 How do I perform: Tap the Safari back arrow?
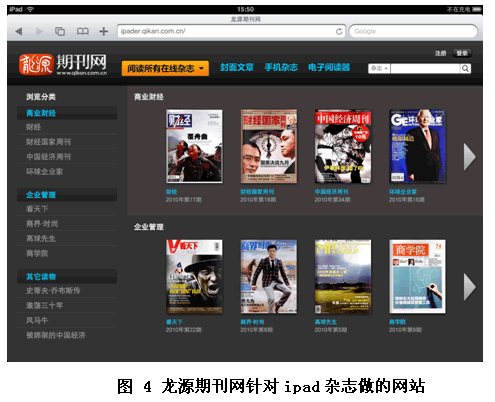(19, 31)
